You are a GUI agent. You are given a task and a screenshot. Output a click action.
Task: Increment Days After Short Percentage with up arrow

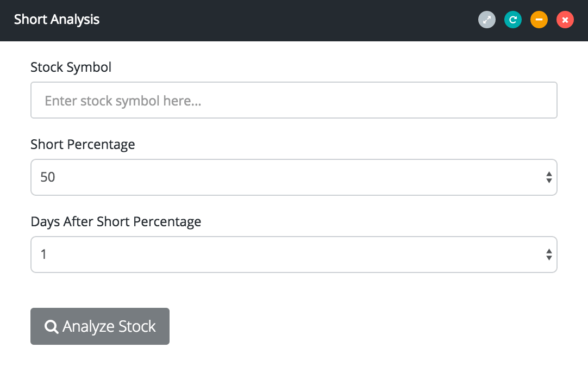coord(549,251)
